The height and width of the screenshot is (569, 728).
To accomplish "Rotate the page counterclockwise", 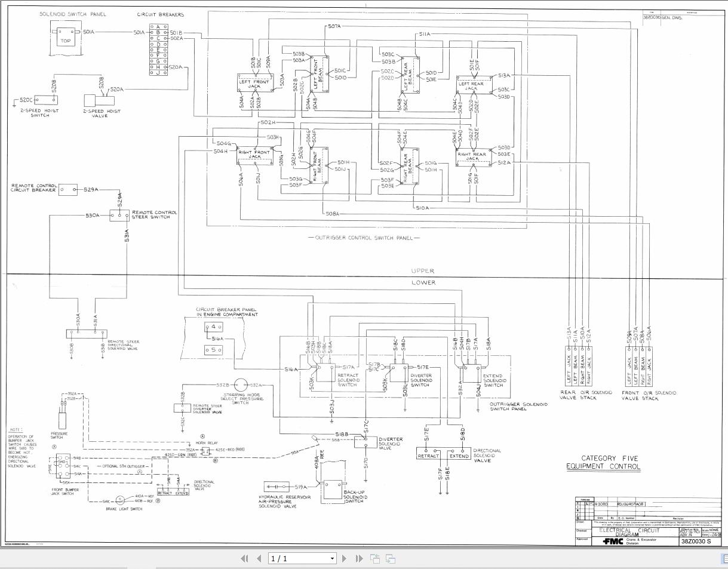I will pyautogui.click(x=375, y=559).
